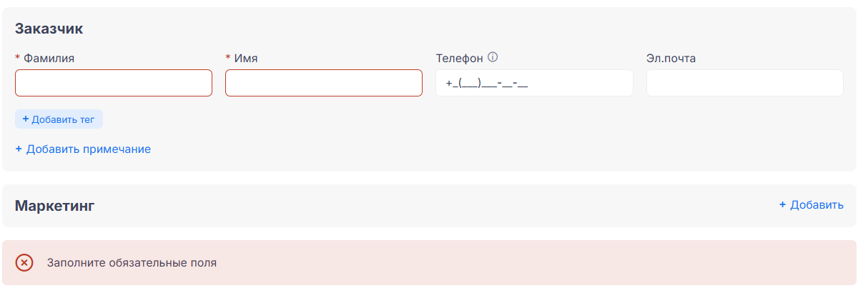Screen dimensions: 868x298
Task: Click the red error circle icon
Action: (x=24, y=263)
